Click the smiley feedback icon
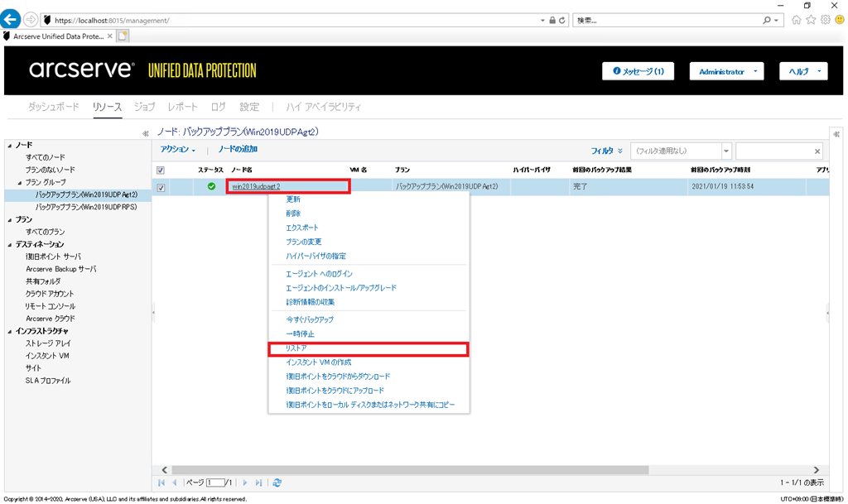This screenshot has width=848, height=504. pos(840,20)
